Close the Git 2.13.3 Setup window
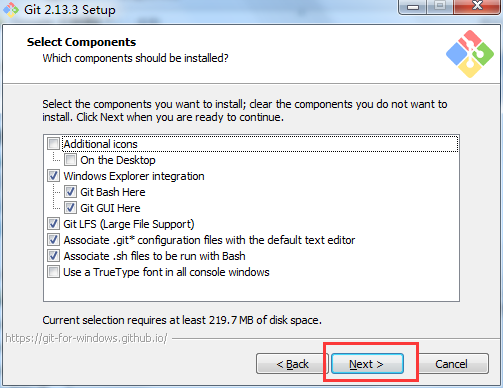The image size is (503, 388). click(x=477, y=6)
